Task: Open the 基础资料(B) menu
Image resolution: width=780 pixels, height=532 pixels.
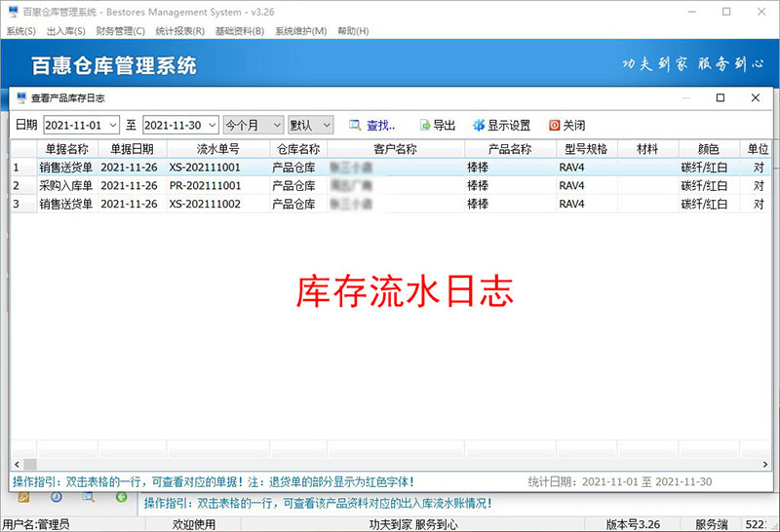Action: [x=240, y=31]
